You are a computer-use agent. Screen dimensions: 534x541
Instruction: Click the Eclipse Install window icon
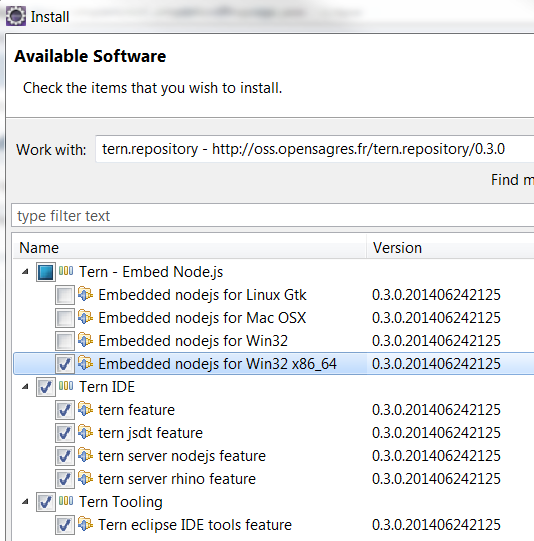point(16,16)
